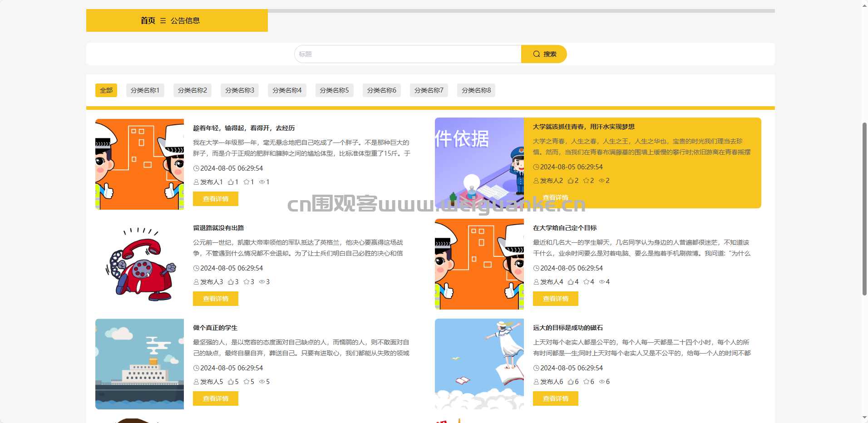
Task: Favorite the post by 发布人6
Action: (x=586, y=382)
